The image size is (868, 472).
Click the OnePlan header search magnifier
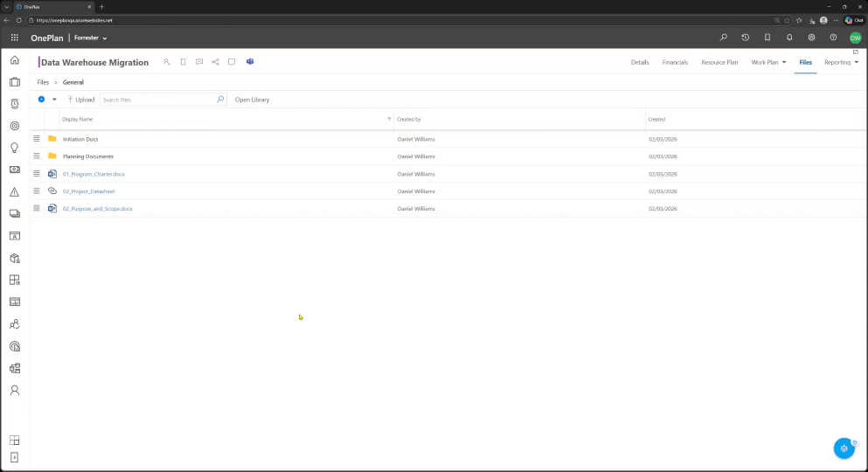(723, 38)
